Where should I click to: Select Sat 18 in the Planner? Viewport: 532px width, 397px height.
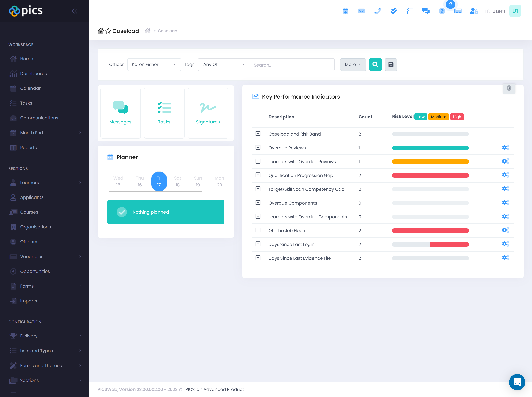coord(177,182)
